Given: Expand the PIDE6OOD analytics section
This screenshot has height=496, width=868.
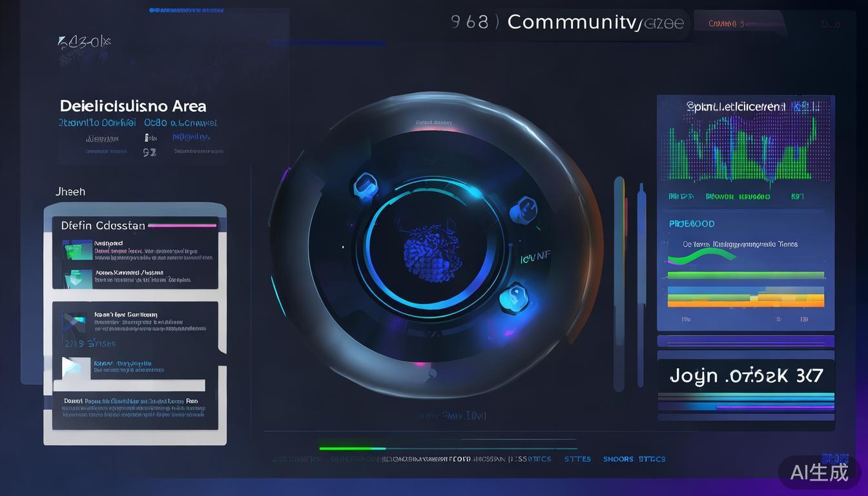Looking at the screenshot, I should [692, 223].
